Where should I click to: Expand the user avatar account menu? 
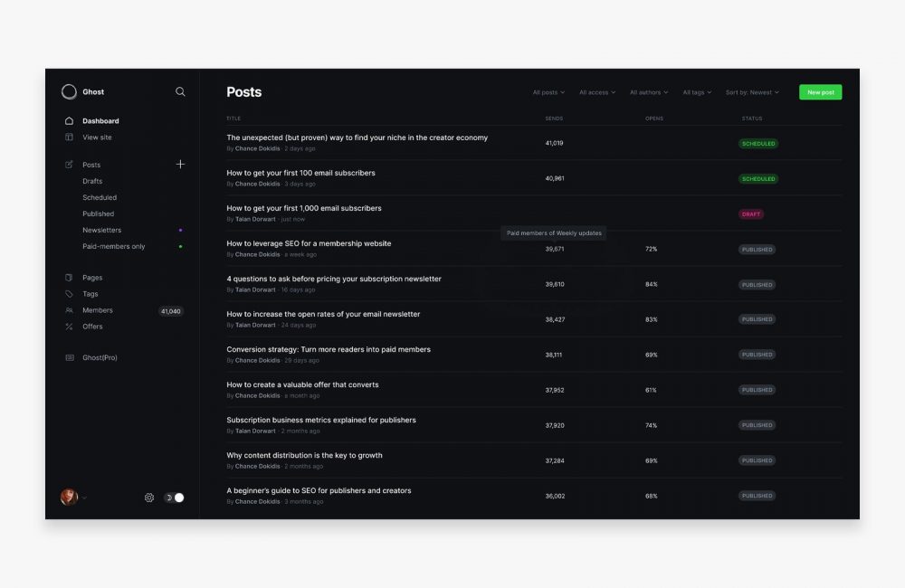click(x=71, y=498)
